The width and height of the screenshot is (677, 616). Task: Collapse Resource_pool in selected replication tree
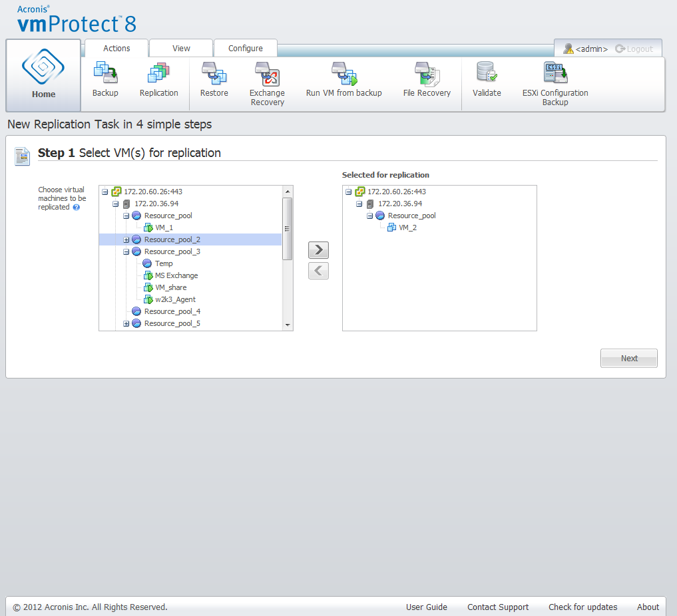pyautogui.click(x=370, y=216)
